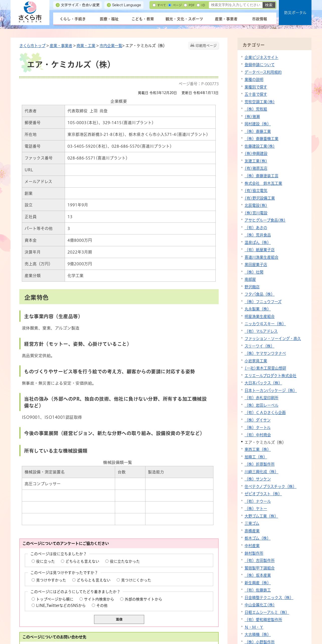This screenshot has width=322, height=644.
Task: Open 業種別で探す link
Action: [x=256, y=87]
